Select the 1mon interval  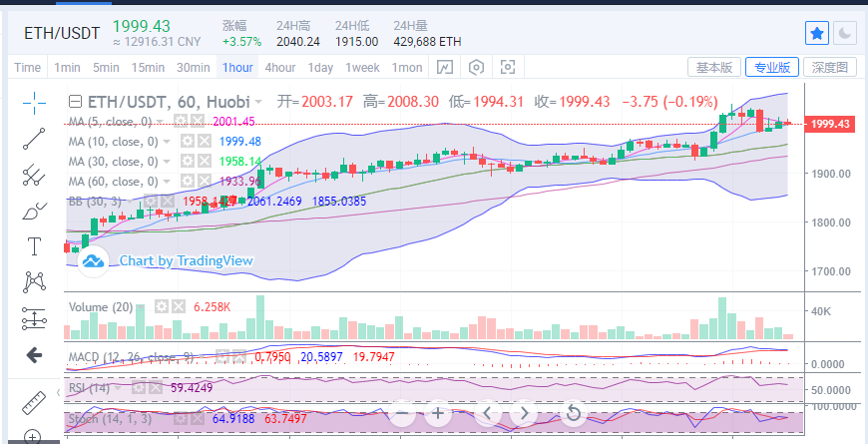point(407,68)
